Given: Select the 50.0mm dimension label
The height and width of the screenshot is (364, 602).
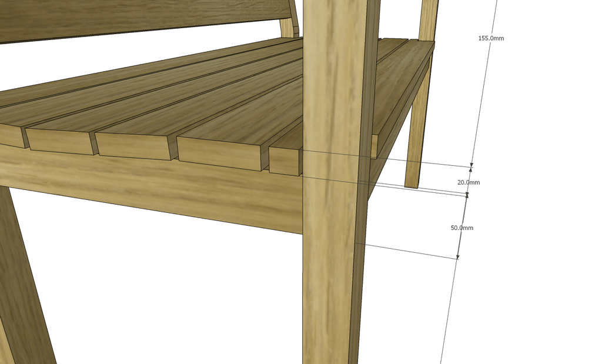Looking at the screenshot, I should (462, 228).
